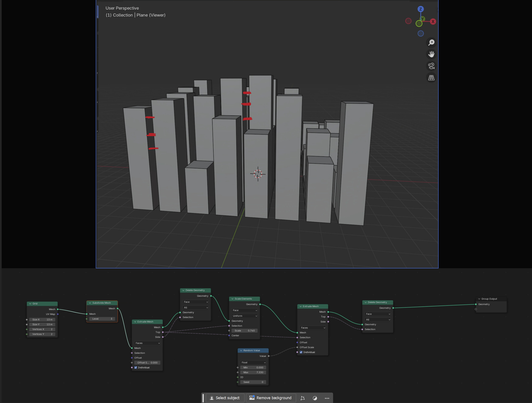This screenshot has width=532, height=403.
Task: Click the crop shape icon in the bottom toolbar
Action: point(303,398)
